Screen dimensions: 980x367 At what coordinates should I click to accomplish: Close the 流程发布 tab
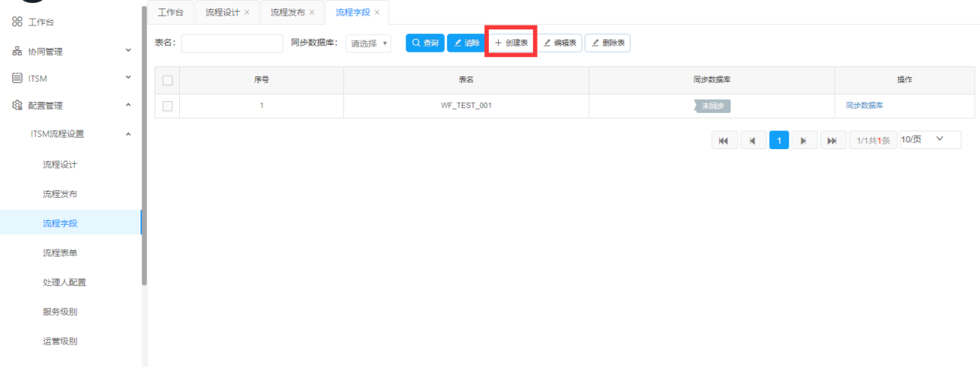click(x=312, y=13)
